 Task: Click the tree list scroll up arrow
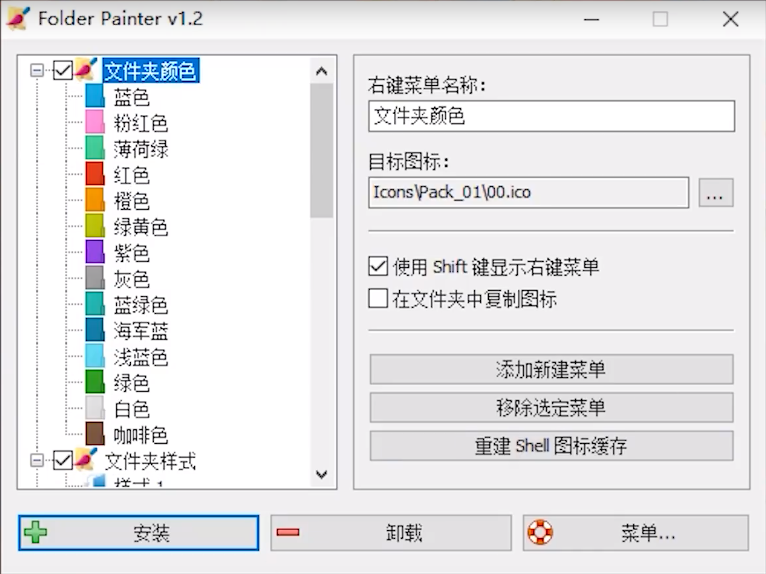[321, 71]
